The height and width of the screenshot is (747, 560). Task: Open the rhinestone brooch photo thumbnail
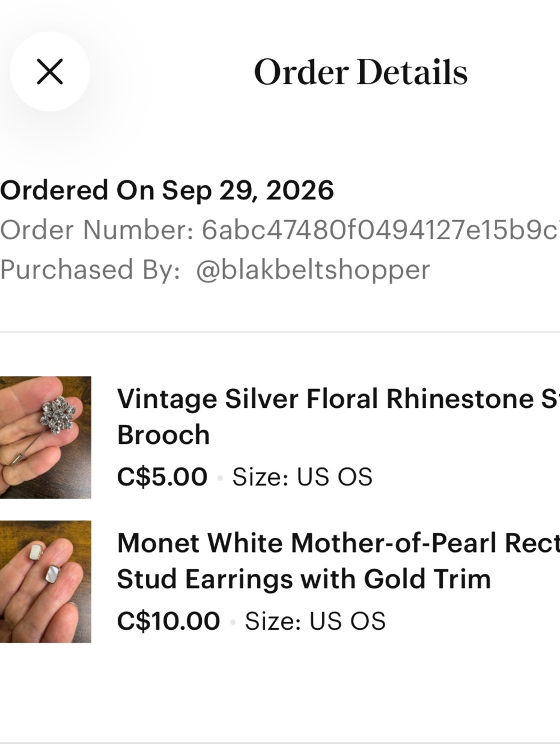[x=45, y=437]
